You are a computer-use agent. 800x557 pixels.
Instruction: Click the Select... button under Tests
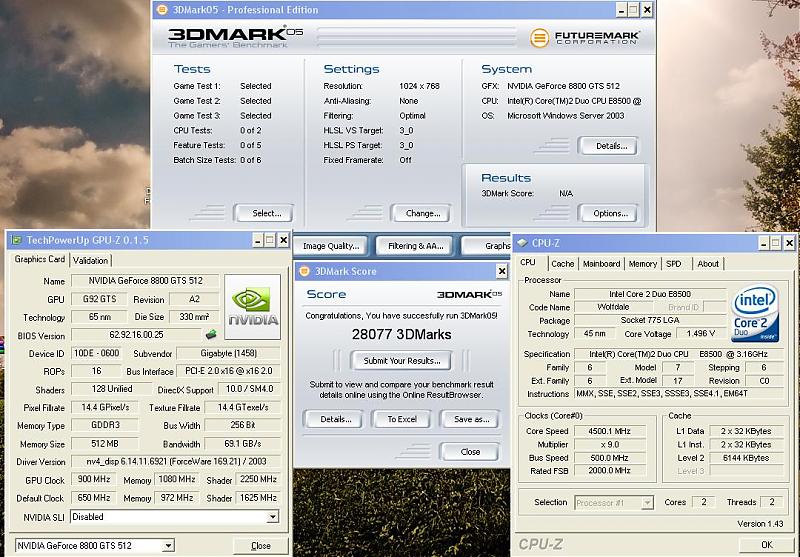(x=264, y=213)
